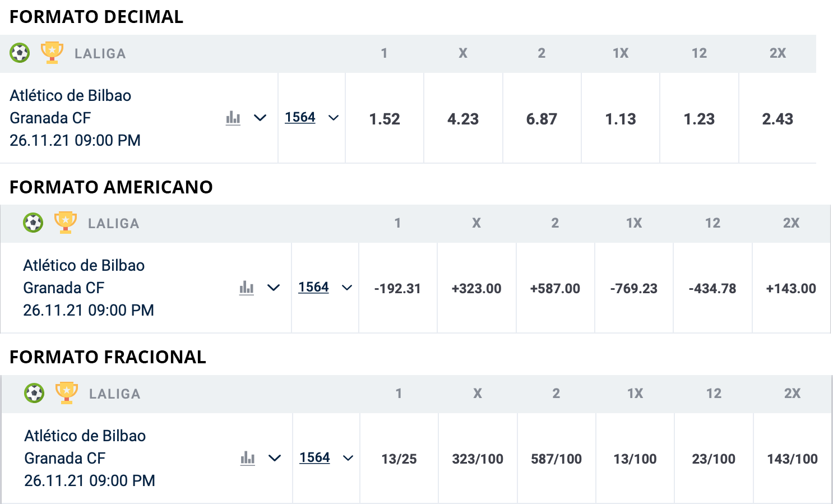
Task: Expand the match details chevron in the decimal row
Action: pyautogui.click(x=260, y=118)
